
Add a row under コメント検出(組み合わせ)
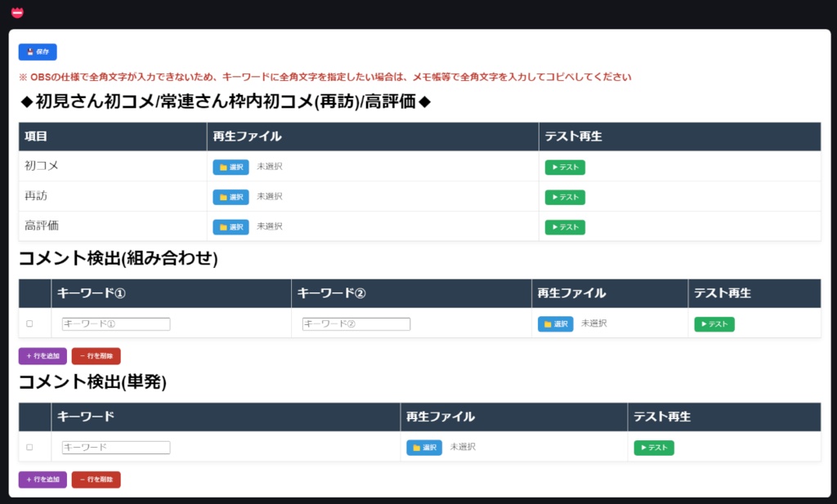click(42, 355)
